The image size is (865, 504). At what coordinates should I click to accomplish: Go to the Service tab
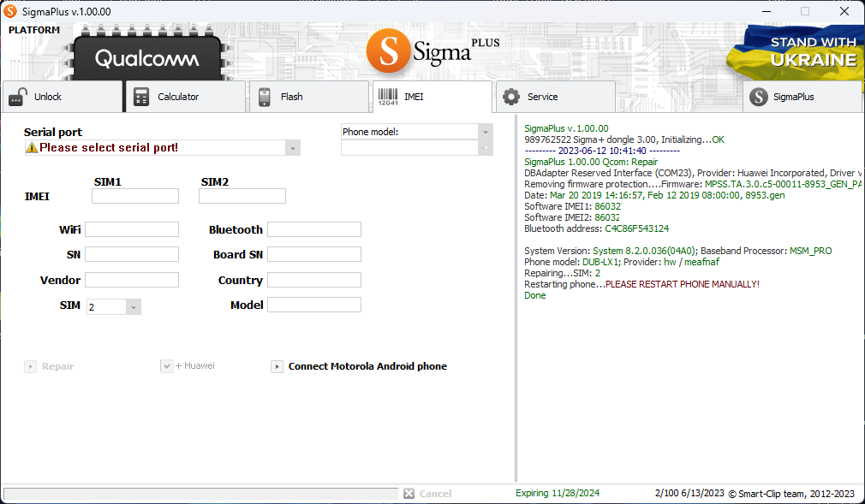click(x=556, y=97)
